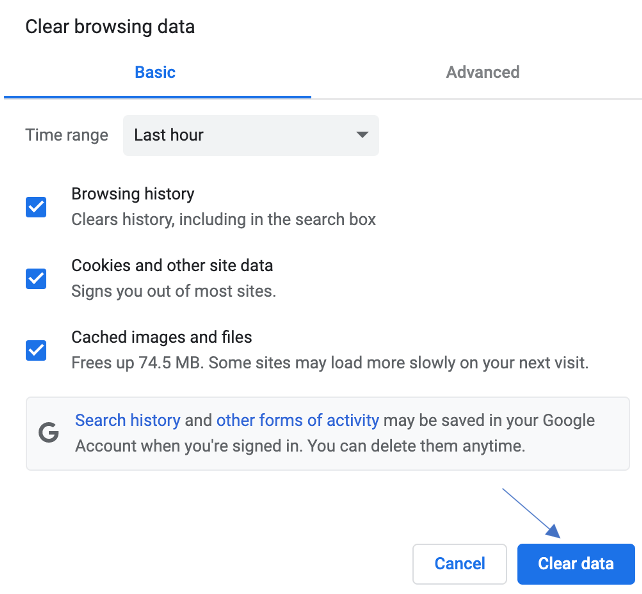Click the Browsing history label text
Viewport: 642px width, 594px height.
point(132,194)
